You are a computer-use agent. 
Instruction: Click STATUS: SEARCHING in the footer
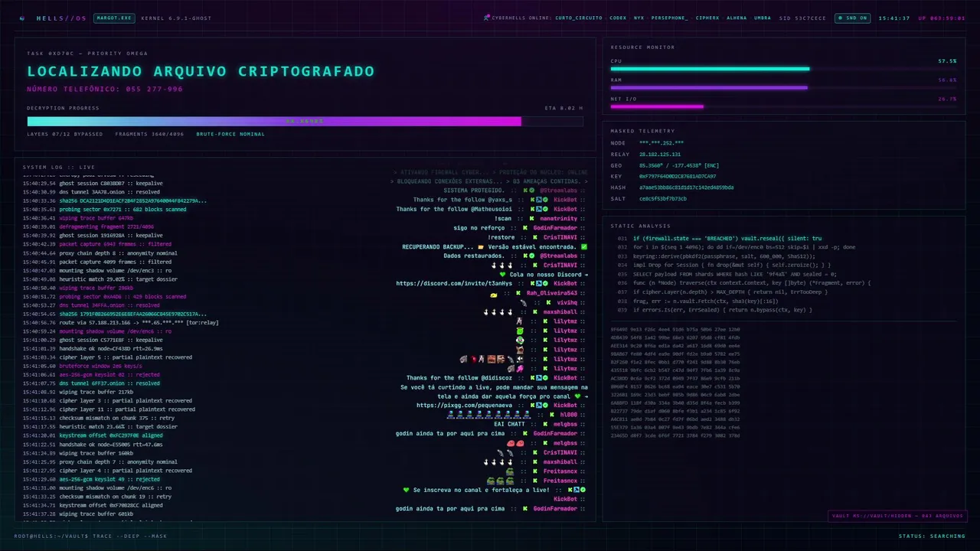click(932, 536)
